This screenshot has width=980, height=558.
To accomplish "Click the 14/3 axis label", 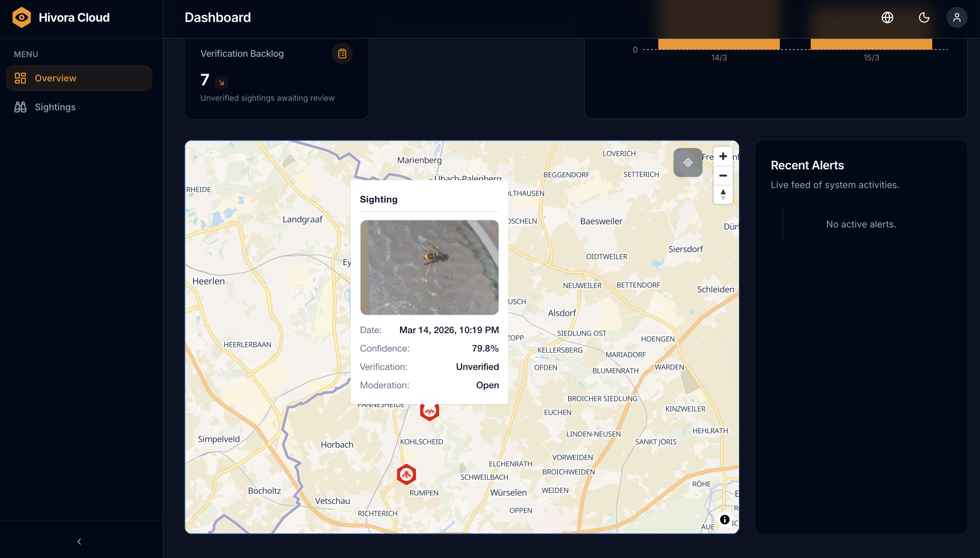I will [x=719, y=57].
